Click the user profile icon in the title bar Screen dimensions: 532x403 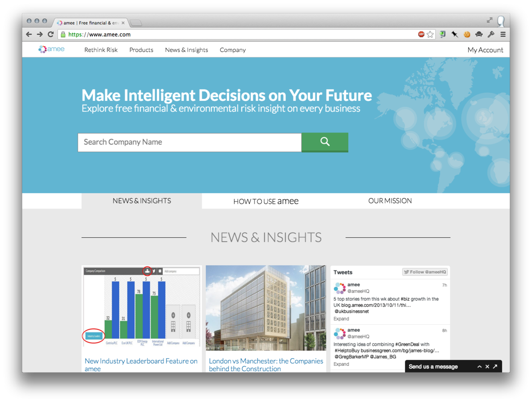(501, 21)
